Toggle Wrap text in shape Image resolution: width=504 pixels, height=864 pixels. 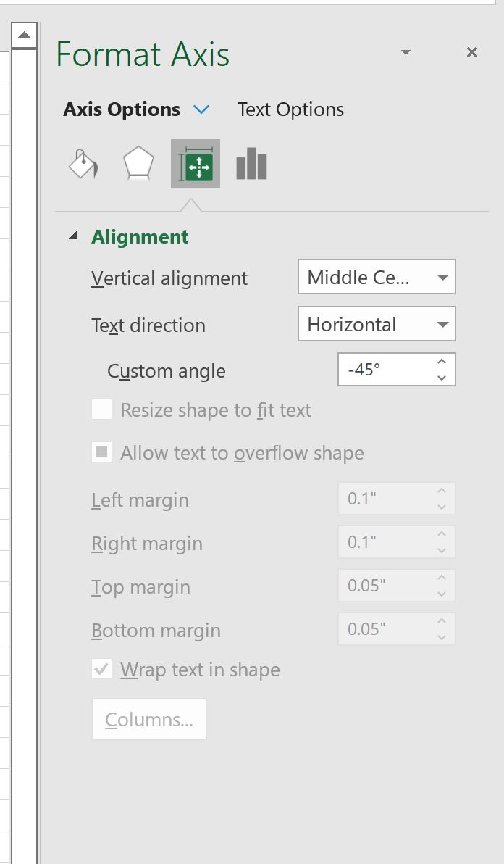click(x=101, y=669)
